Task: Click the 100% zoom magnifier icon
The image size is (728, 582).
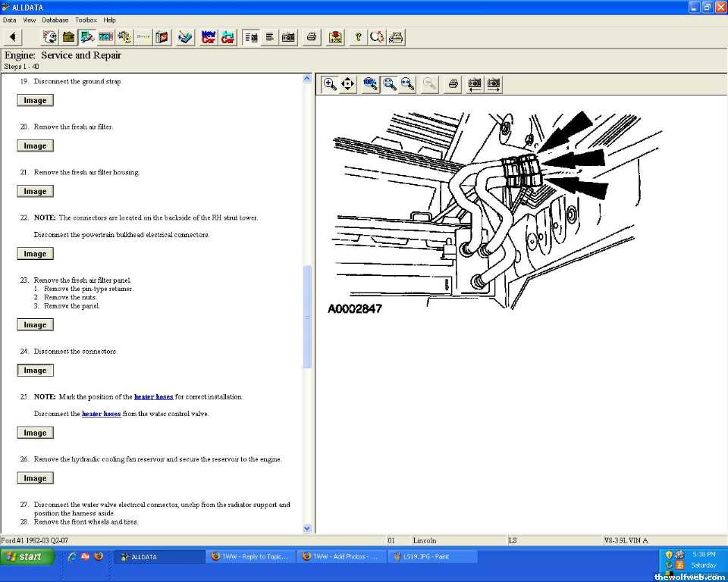Action: tap(371, 84)
